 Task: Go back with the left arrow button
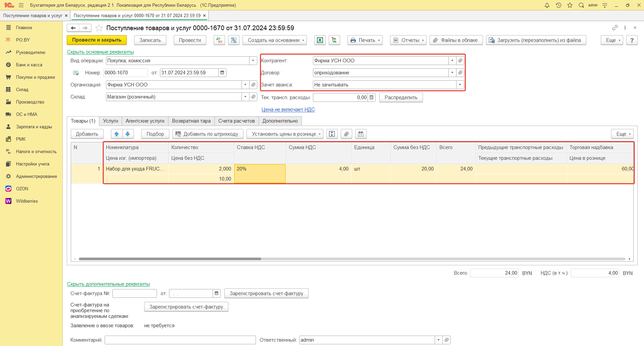pos(73,28)
